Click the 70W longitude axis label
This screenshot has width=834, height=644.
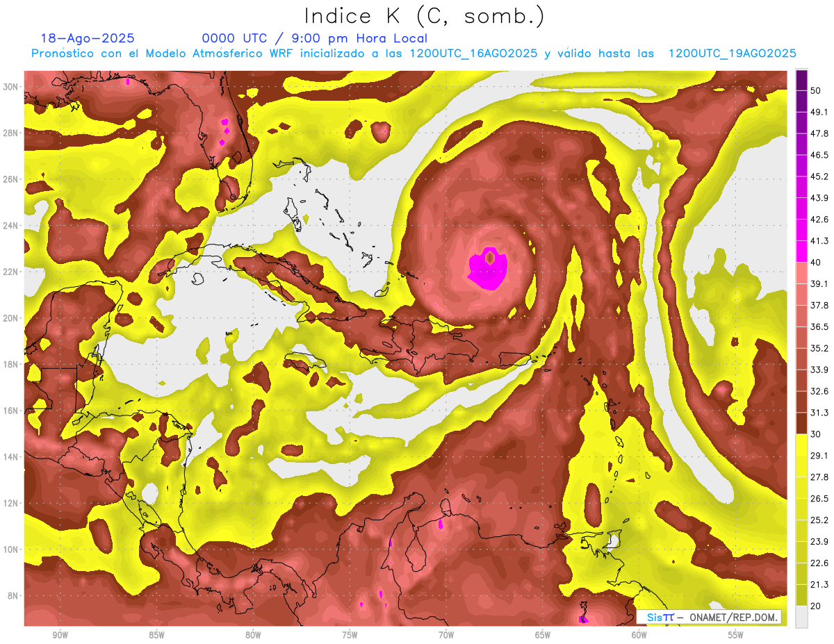(x=446, y=635)
